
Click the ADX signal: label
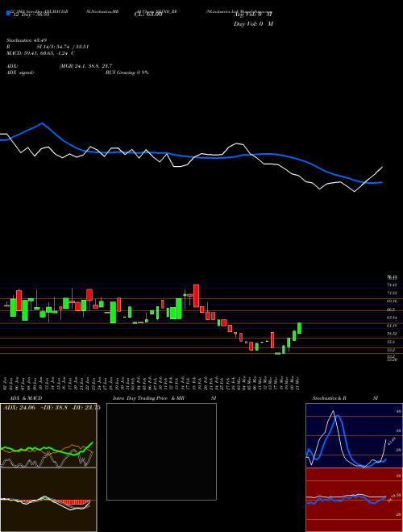pos(20,73)
